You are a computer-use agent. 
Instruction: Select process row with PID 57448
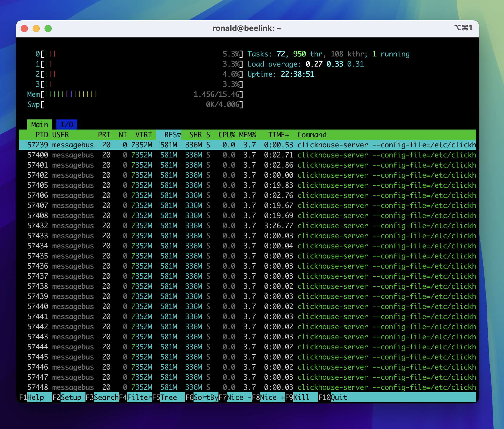click(x=248, y=387)
